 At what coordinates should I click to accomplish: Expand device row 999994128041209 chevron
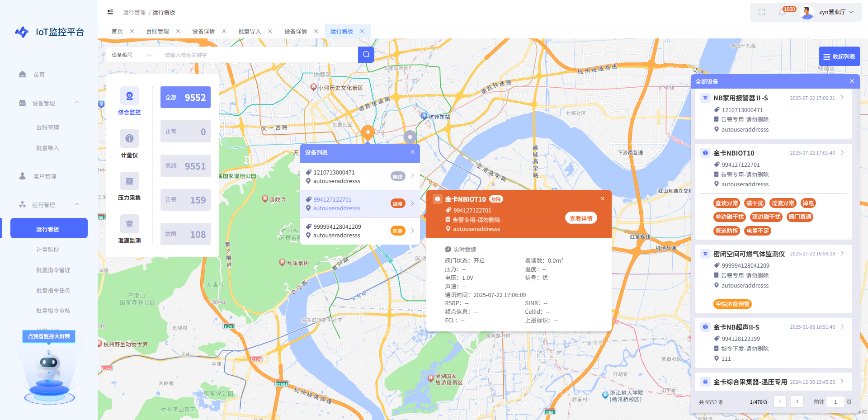[x=412, y=231]
